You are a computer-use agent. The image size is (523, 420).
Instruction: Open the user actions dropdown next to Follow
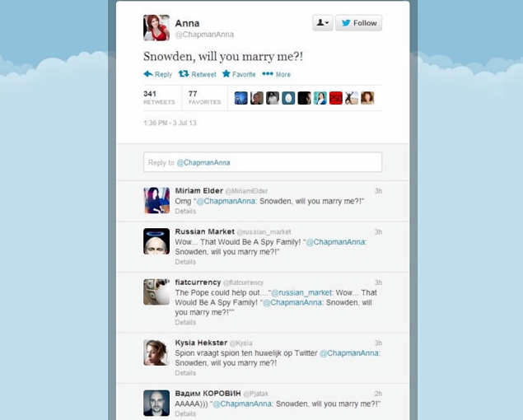323,23
